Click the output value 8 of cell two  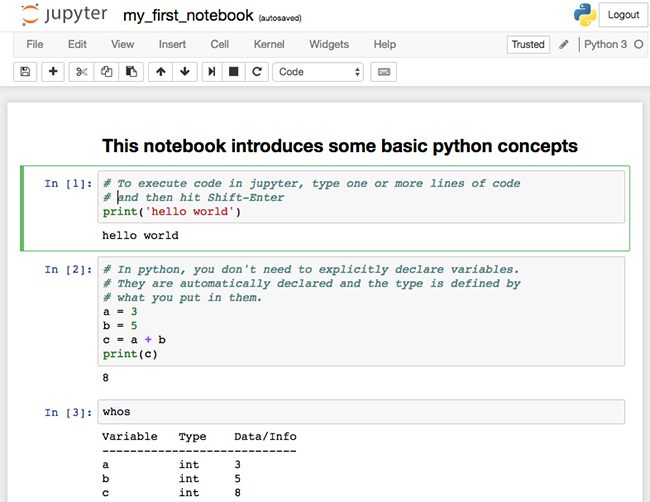point(106,378)
